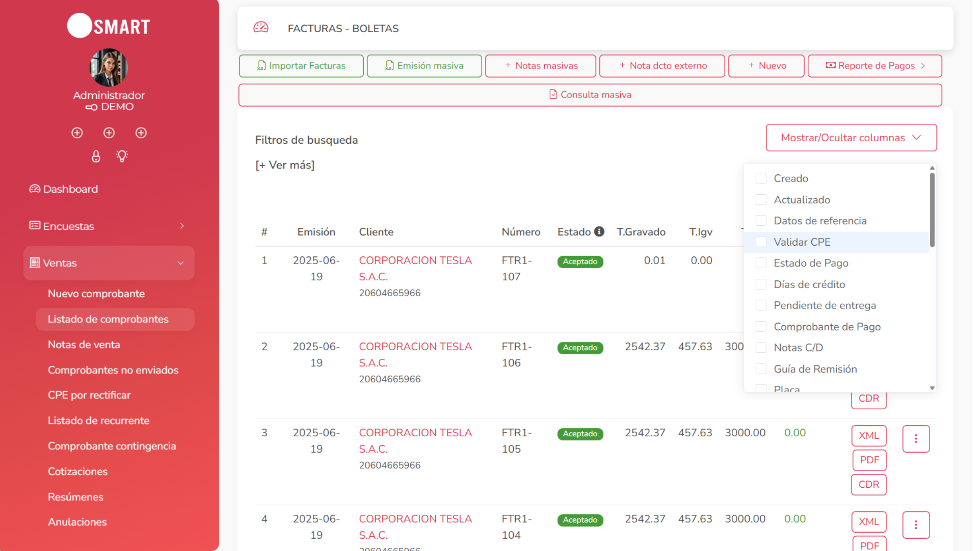Click the dashboard gauge icon beside Facturas title

coord(261,28)
